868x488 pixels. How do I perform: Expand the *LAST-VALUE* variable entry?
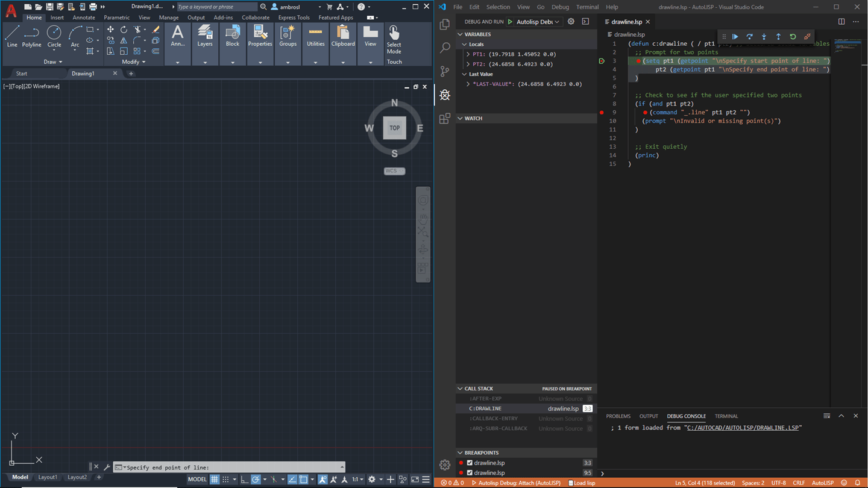coord(468,84)
